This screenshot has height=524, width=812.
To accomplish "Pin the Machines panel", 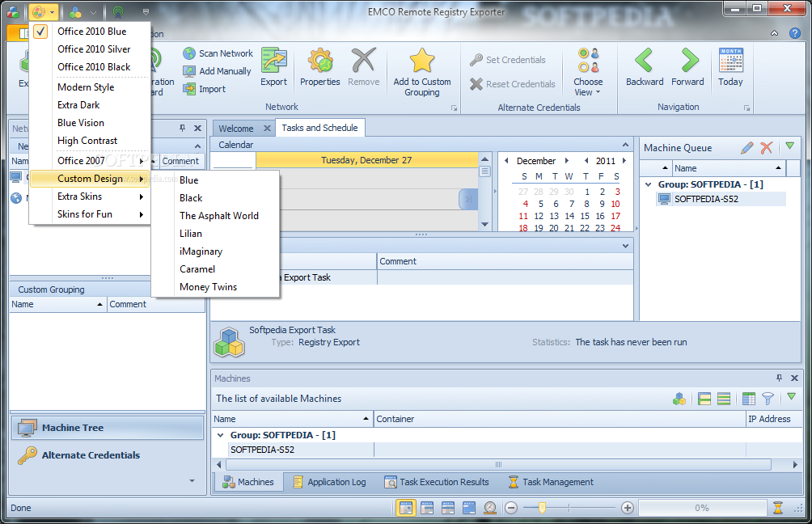I will [780, 378].
